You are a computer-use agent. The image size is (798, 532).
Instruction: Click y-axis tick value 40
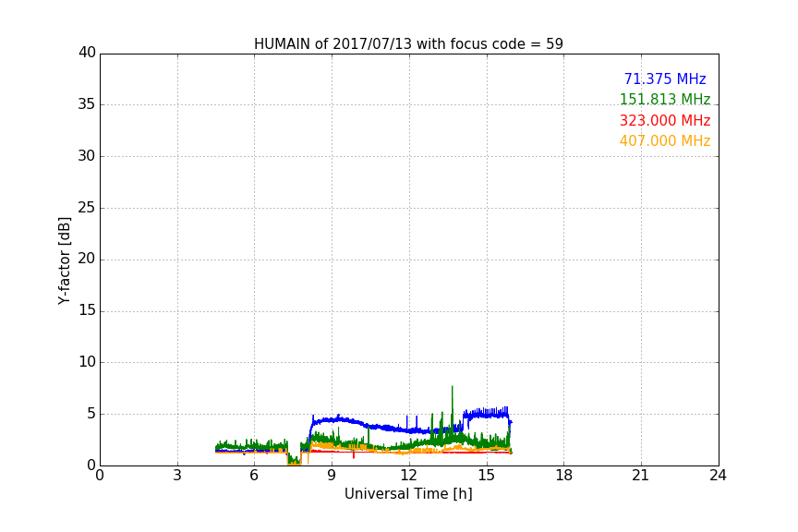[x=87, y=53]
